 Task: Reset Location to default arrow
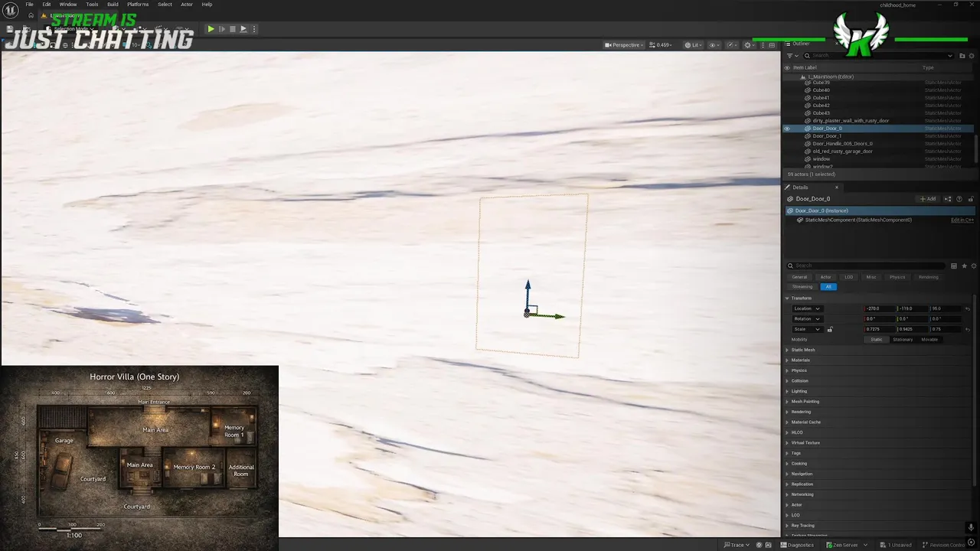pos(968,308)
